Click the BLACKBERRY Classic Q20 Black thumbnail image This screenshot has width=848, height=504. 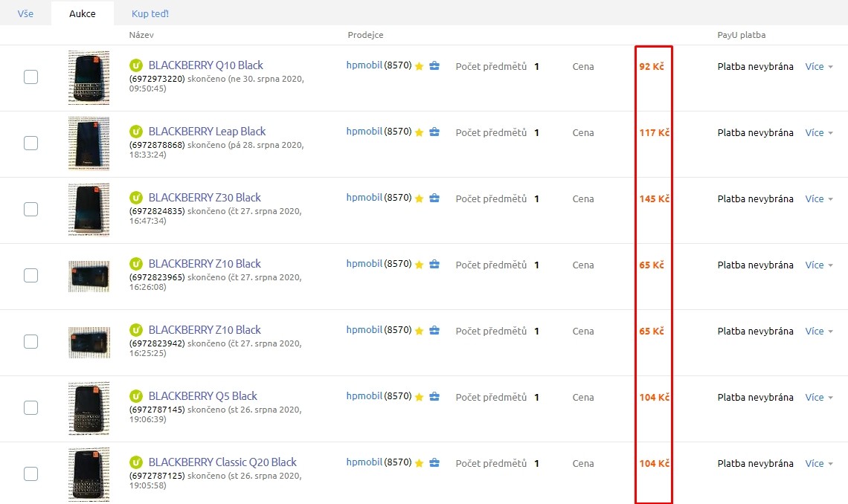point(89,474)
